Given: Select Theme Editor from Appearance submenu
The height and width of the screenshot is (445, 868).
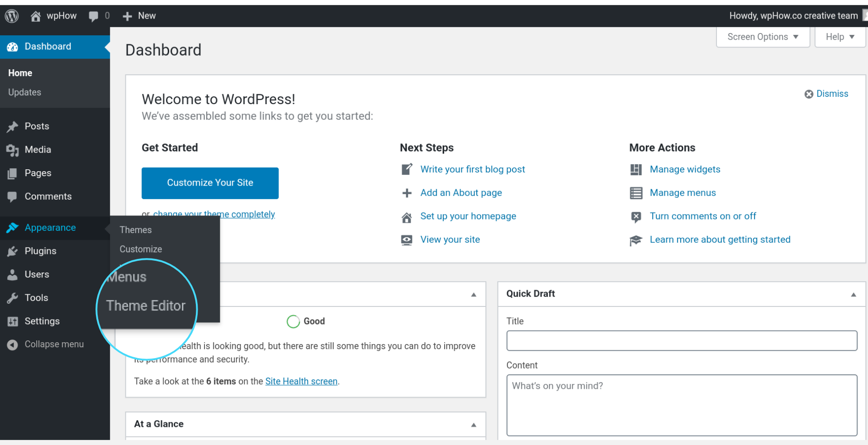Looking at the screenshot, I should [x=146, y=306].
